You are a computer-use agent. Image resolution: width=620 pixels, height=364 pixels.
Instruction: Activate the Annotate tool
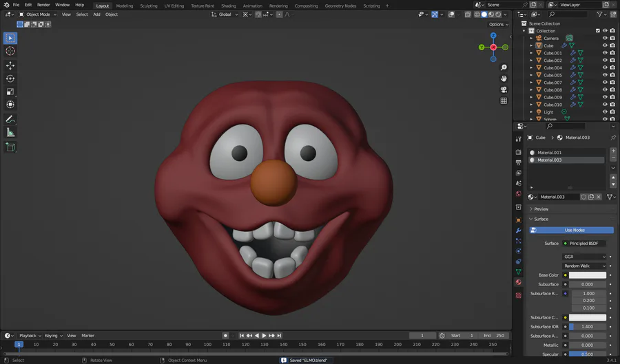(10, 119)
